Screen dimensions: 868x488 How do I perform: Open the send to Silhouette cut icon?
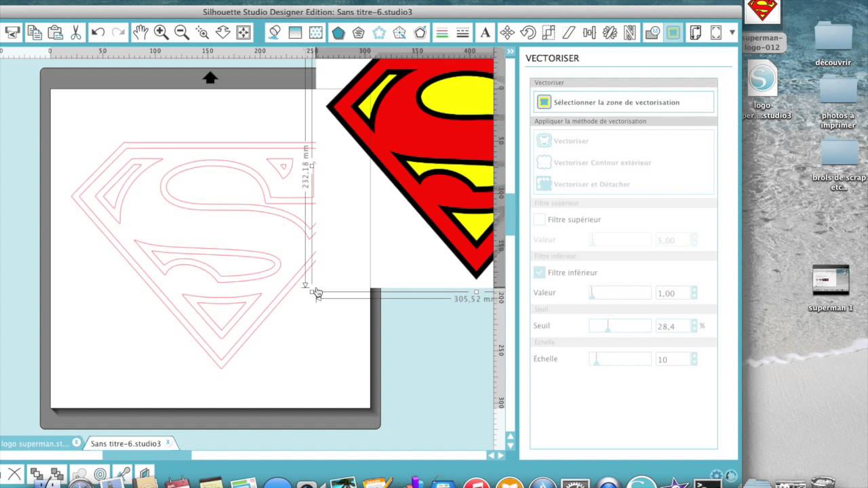(12, 32)
